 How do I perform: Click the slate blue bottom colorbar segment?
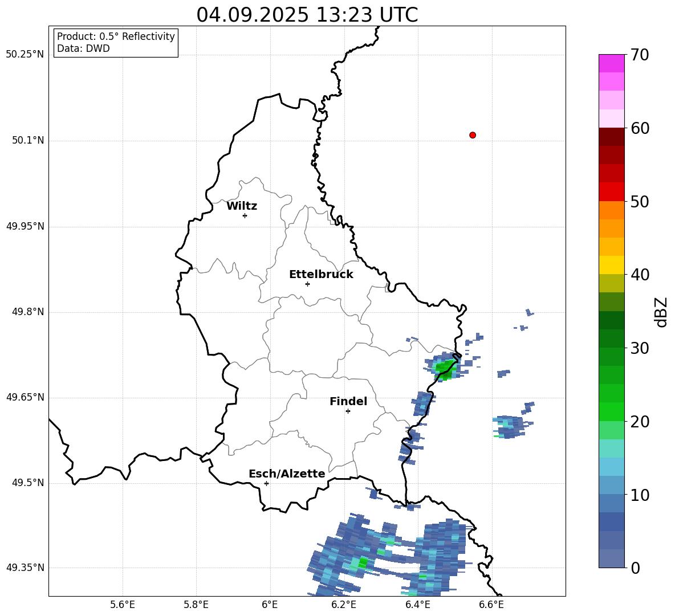coord(611,558)
